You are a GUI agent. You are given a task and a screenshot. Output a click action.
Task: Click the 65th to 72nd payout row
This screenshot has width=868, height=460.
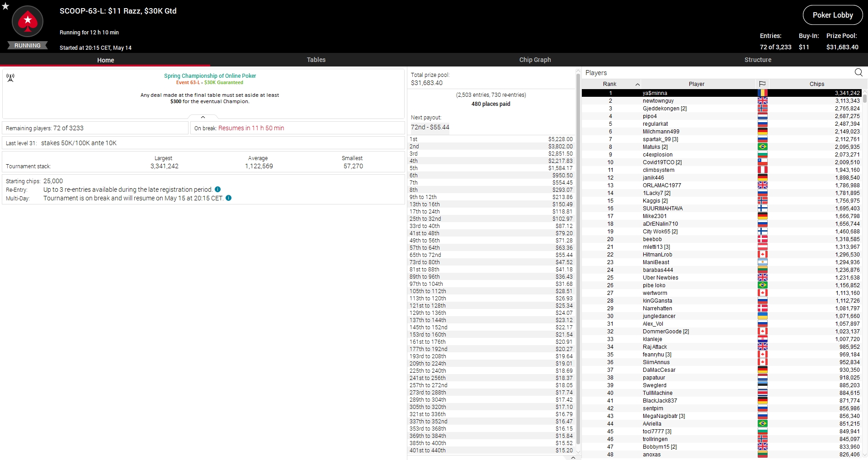click(x=491, y=255)
